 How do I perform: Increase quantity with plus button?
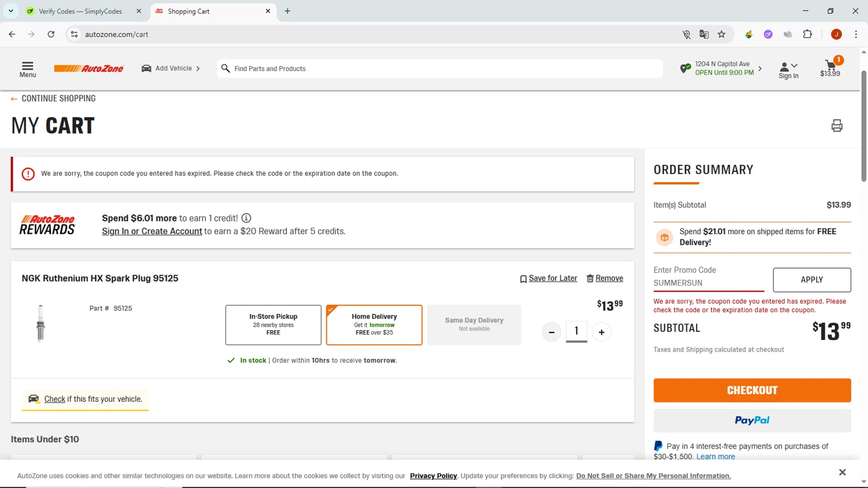coord(602,332)
